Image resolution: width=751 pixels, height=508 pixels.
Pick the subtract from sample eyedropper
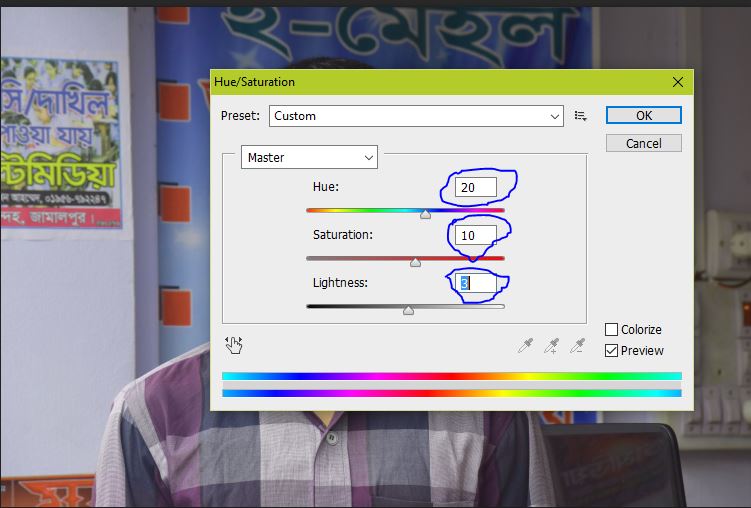pyautogui.click(x=578, y=345)
